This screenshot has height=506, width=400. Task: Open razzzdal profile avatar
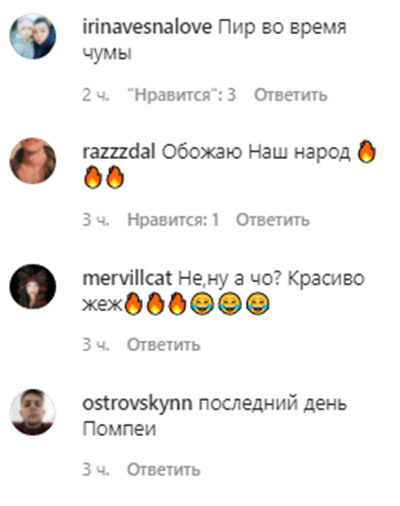pos(33,161)
